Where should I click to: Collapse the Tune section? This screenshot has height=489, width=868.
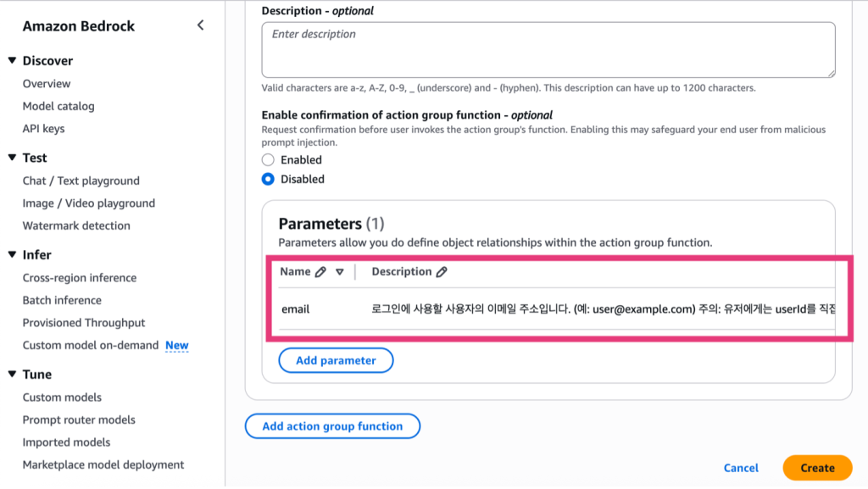pos(13,374)
